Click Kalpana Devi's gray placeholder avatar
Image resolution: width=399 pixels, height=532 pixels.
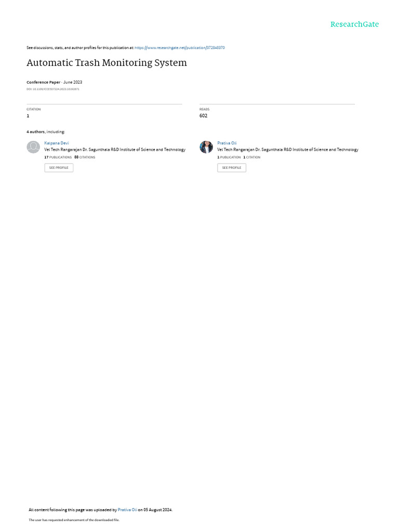point(33,147)
